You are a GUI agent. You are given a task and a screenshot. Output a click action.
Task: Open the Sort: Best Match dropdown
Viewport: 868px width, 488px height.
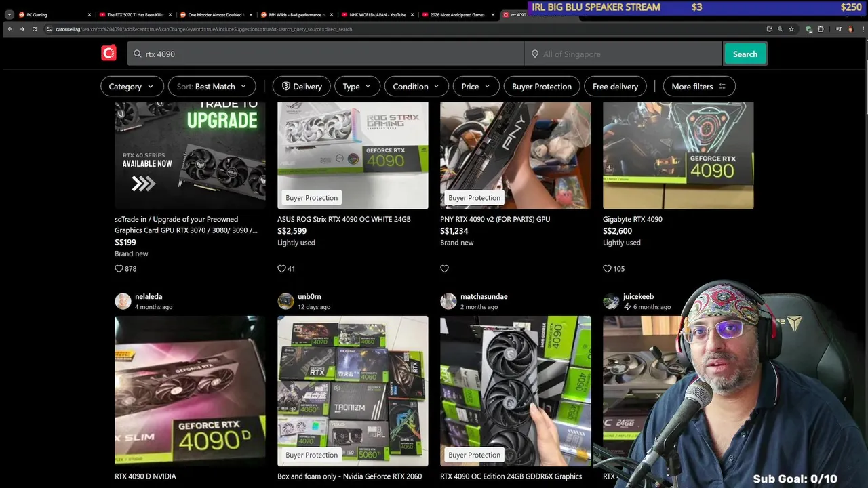[212, 86]
